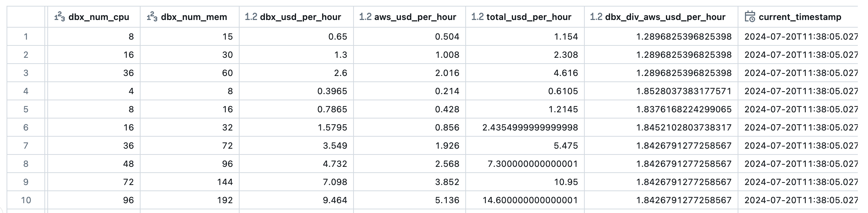Sort by the dbx_num_mem column header

190,17
